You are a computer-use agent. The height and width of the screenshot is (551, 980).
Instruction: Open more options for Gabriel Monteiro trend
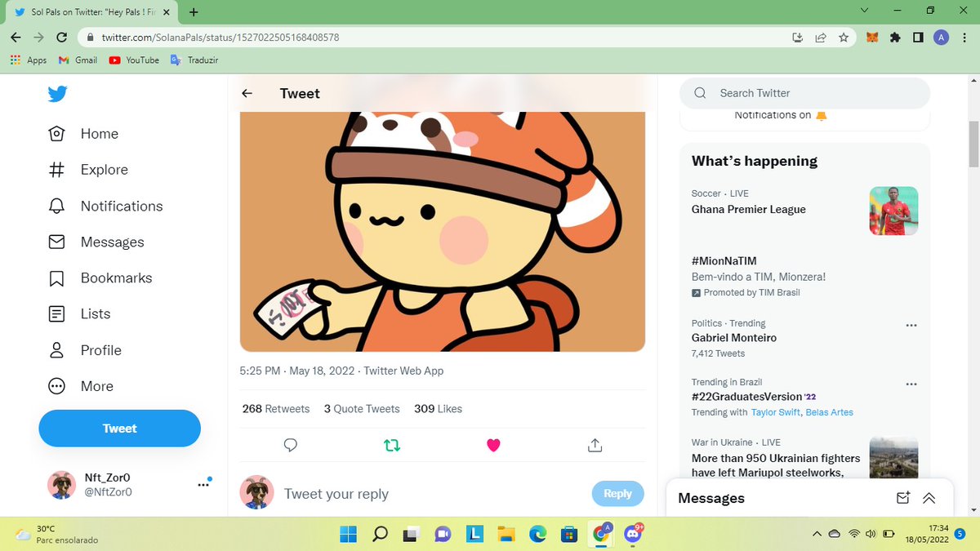911,324
